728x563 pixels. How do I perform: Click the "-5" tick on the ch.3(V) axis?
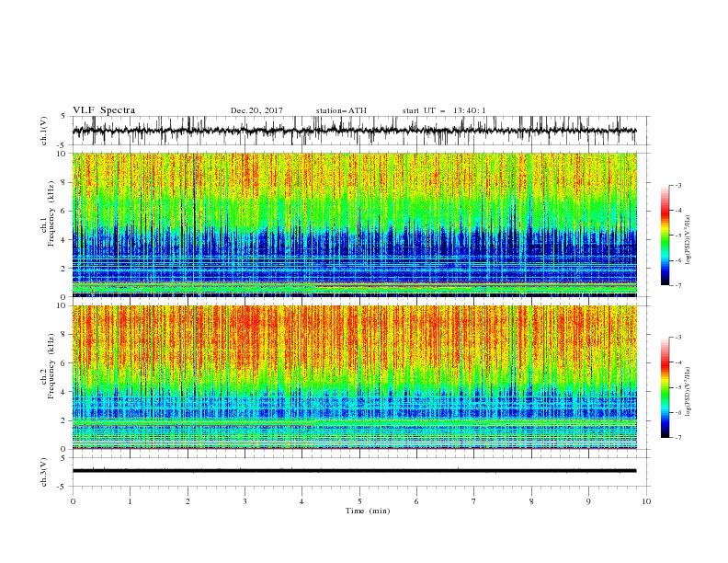pyautogui.click(x=63, y=487)
